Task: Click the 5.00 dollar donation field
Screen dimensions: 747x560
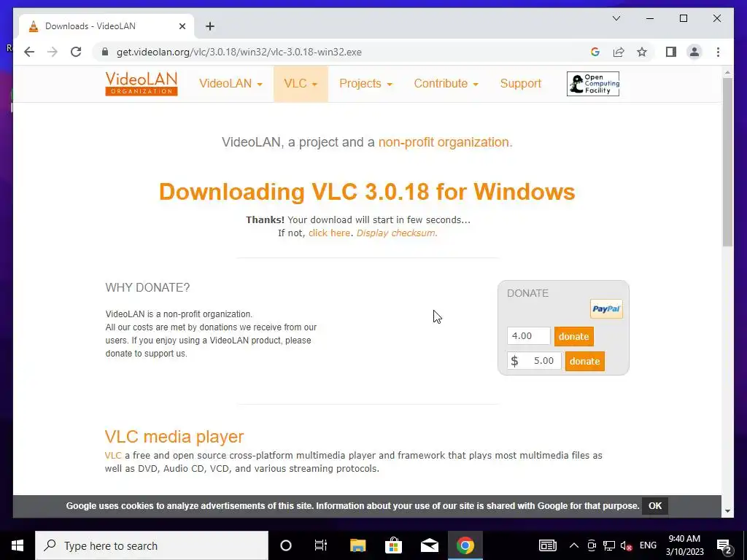Action: pos(534,360)
